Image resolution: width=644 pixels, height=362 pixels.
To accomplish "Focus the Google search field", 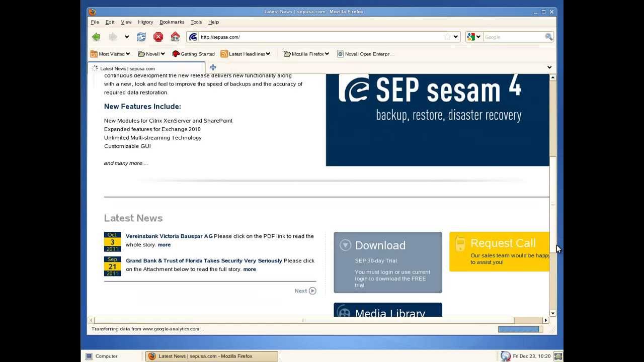I will click(513, 37).
